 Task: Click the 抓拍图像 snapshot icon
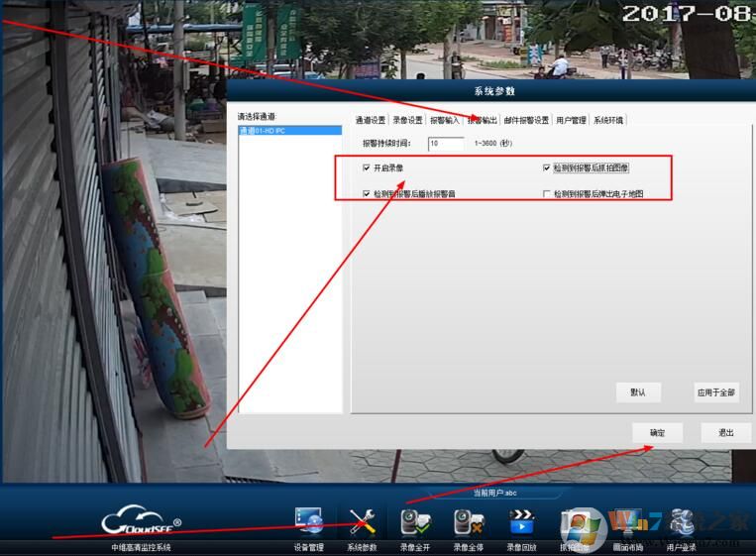click(x=575, y=521)
